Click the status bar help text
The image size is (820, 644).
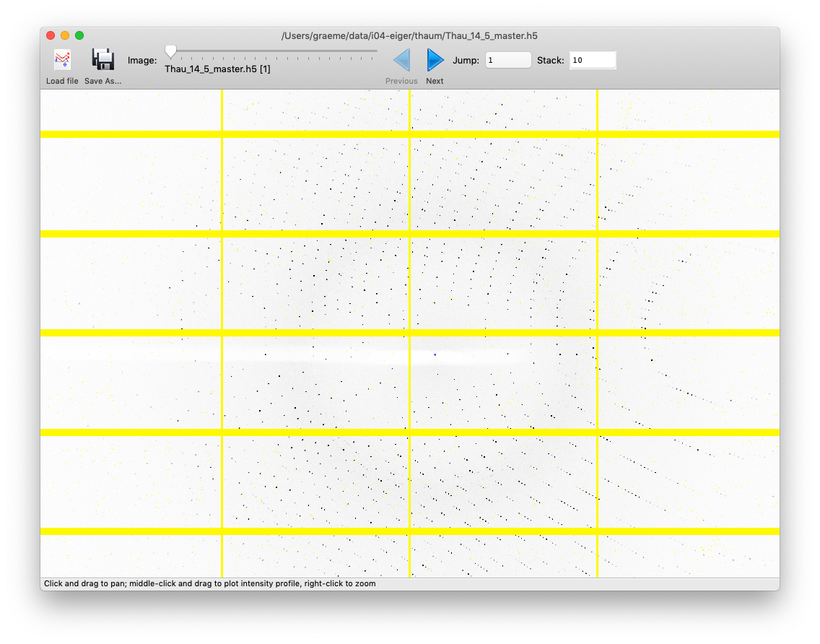pos(209,583)
